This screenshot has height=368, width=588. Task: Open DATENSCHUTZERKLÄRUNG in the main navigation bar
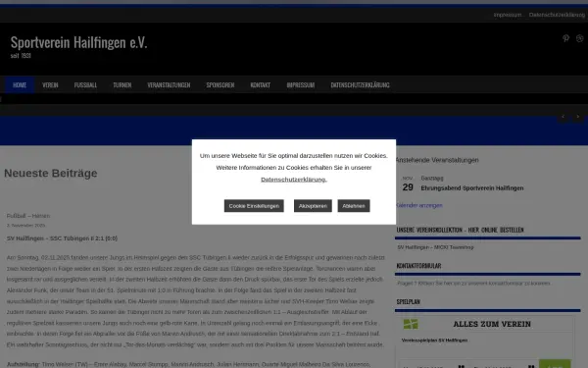[360, 85]
